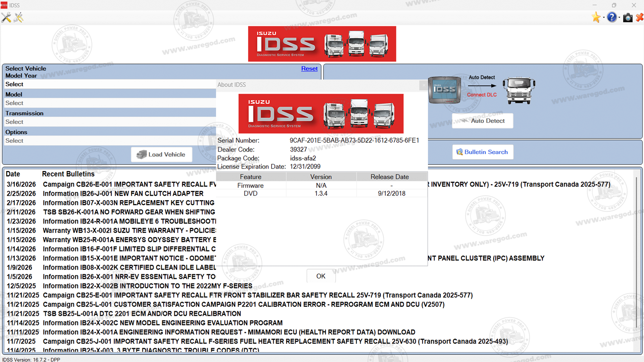Open Bulletin Search
The height and width of the screenshot is (362, 644).
tap(483, 152)
